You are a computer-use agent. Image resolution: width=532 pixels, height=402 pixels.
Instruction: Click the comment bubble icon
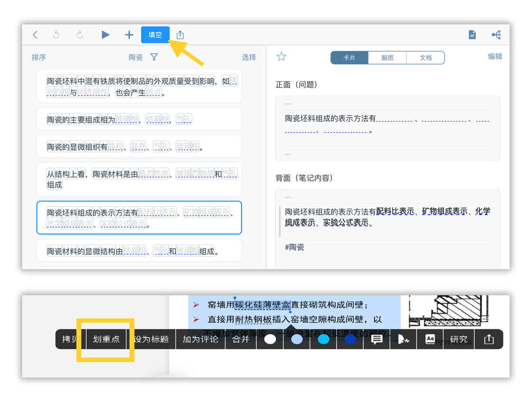[377, 339]
